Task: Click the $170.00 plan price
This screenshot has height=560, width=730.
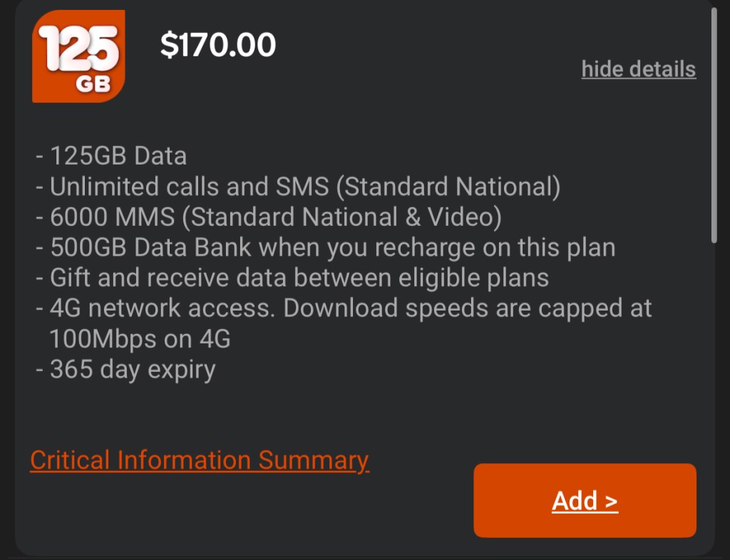Action: (x=218, y=46)
